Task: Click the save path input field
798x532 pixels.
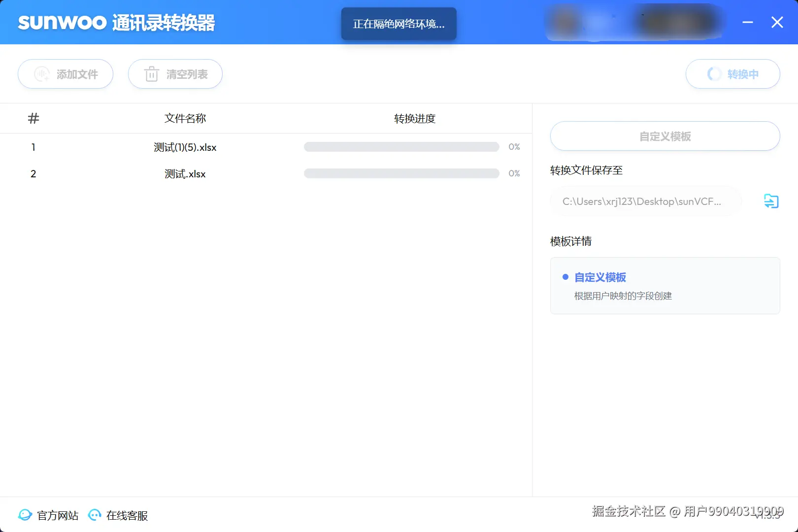Action: 646,201
